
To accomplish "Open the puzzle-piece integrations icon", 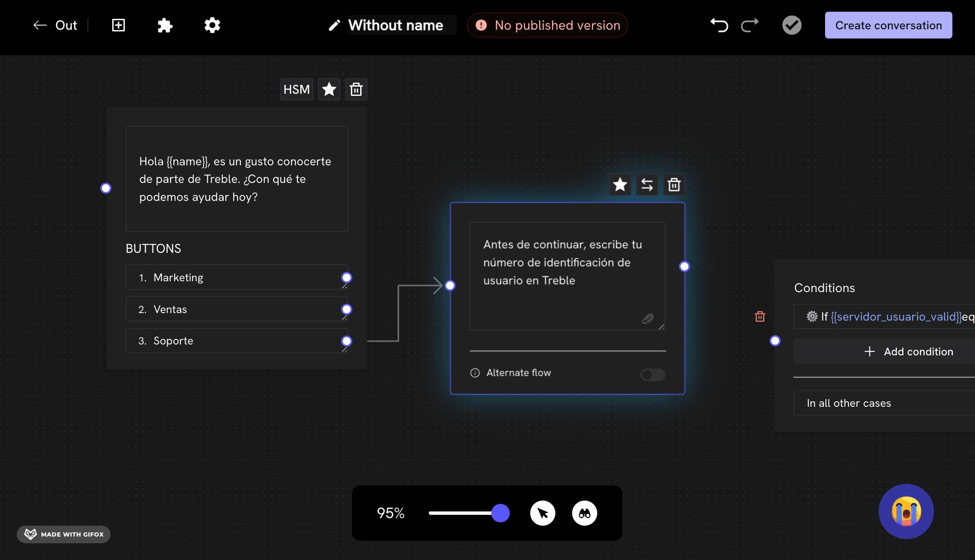I will pyautogui.click(x=165, y=25).
